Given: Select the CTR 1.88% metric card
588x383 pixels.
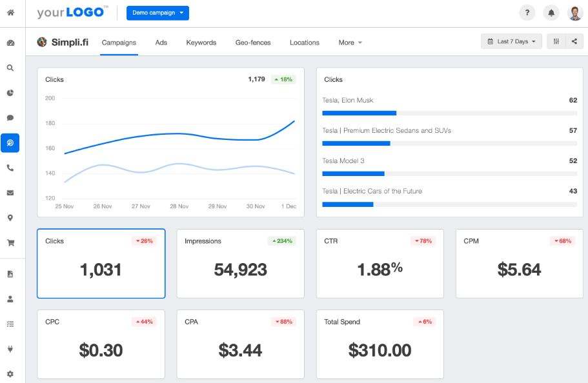Looking at the screenshot, I should [380, 264].
